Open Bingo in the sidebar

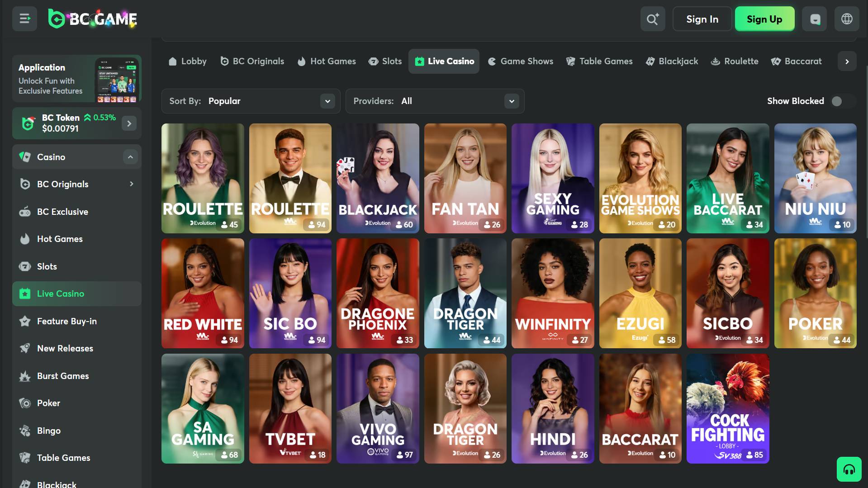point(49,431)
